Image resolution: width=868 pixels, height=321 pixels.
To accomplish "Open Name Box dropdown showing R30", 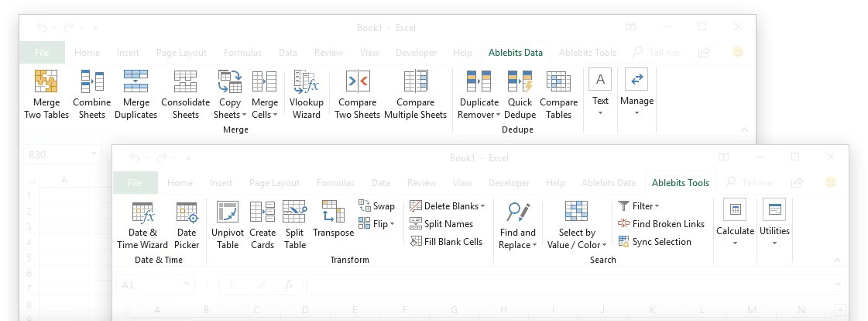I will 94,154.
